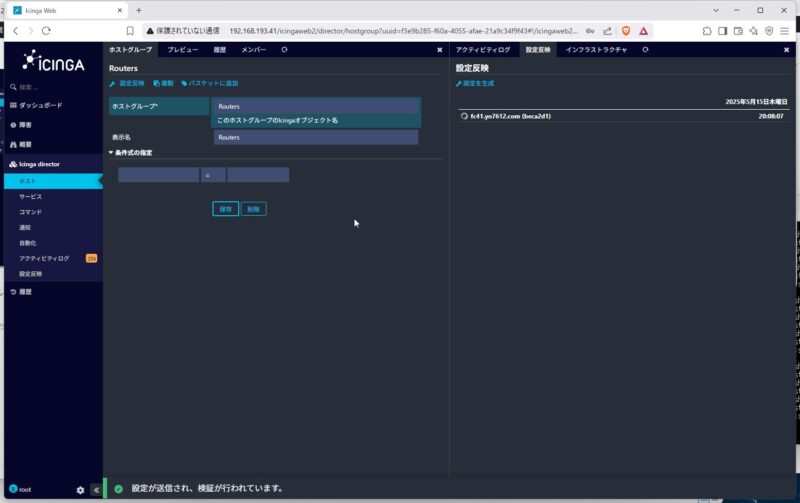Open the browser hamburger menu
Image resolution: width=800 pixels, height=503 pixels.
click(x=785, y=31)
